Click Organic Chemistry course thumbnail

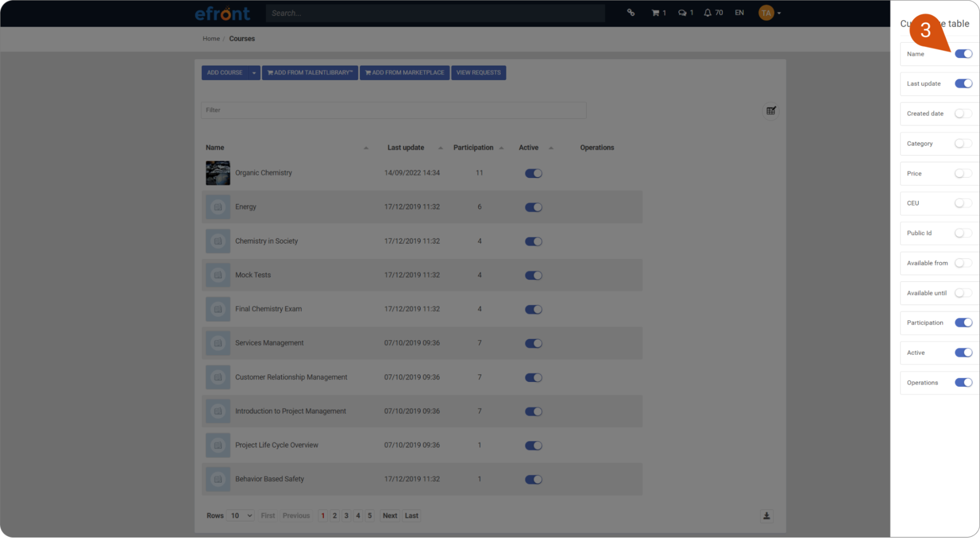tap(218, 173)
